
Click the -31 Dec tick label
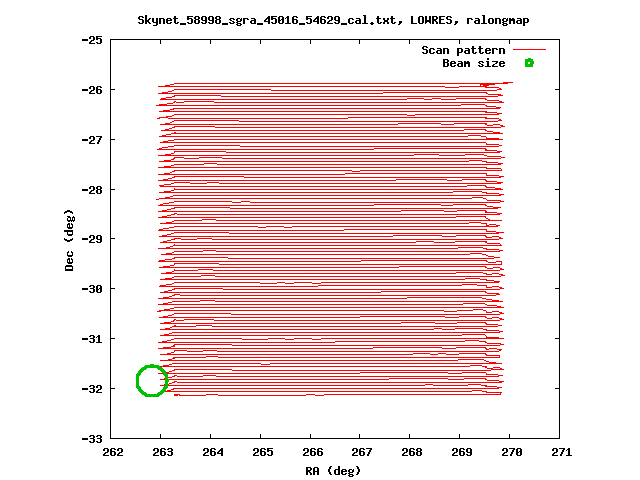[x=92, y=339]
